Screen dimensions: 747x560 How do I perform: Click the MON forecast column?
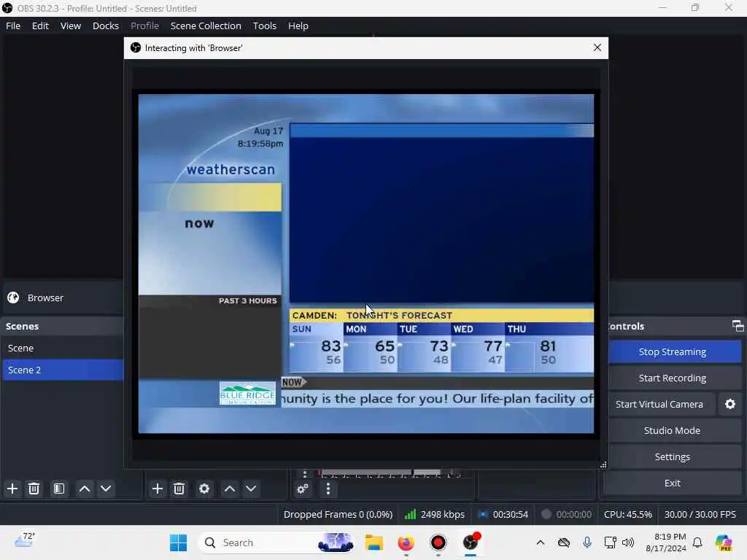[370, 348]
